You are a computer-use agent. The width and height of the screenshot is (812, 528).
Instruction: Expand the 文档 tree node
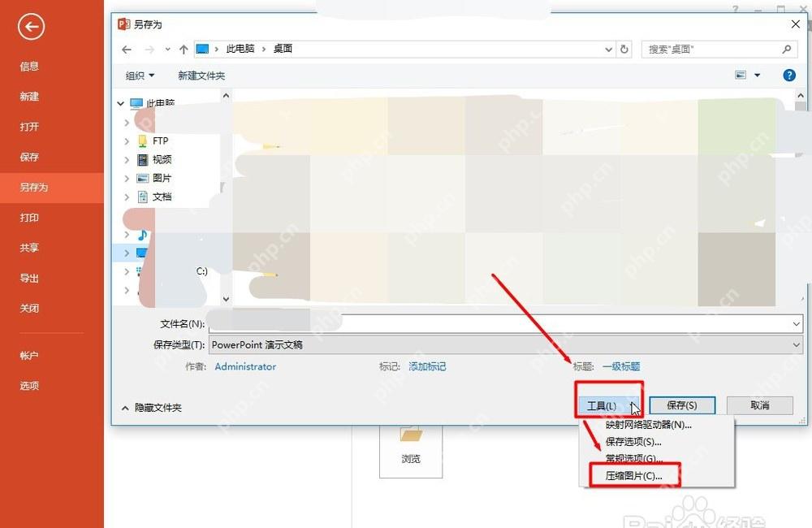[x=127, y=197]
